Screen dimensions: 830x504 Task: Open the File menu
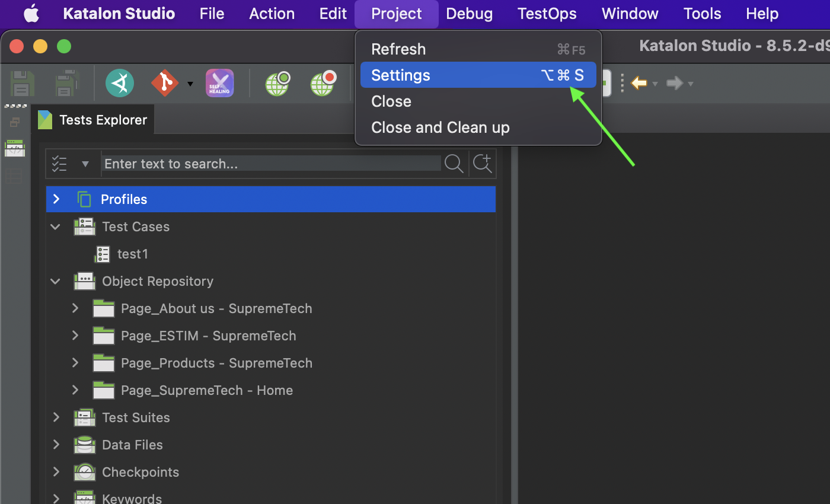tap(212, 14)
